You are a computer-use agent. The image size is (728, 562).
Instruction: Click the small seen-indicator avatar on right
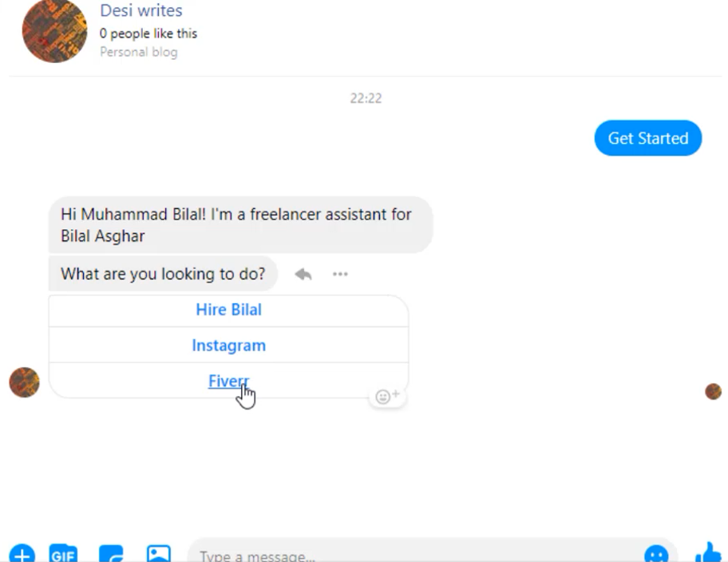click(713, 391)
